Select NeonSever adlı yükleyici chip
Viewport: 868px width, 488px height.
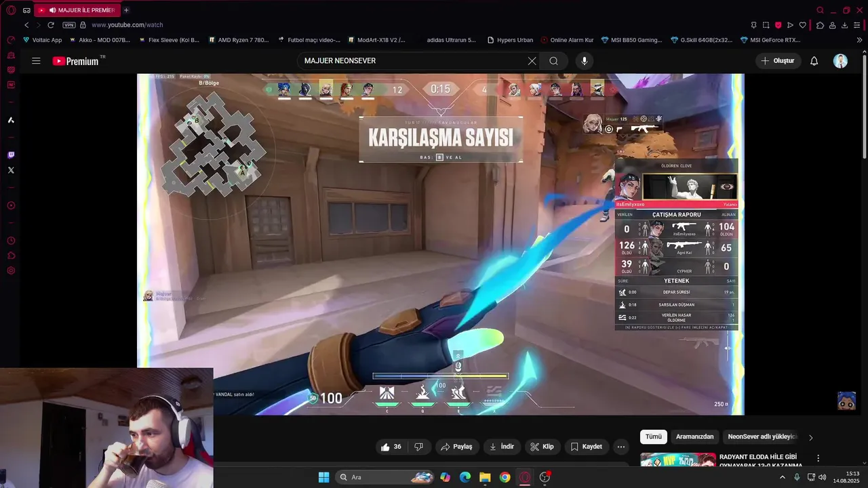pos(760,437)
